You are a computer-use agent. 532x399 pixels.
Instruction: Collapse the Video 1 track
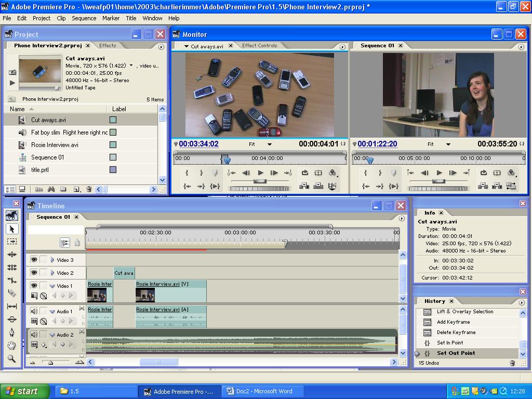[x=52, y=286]
